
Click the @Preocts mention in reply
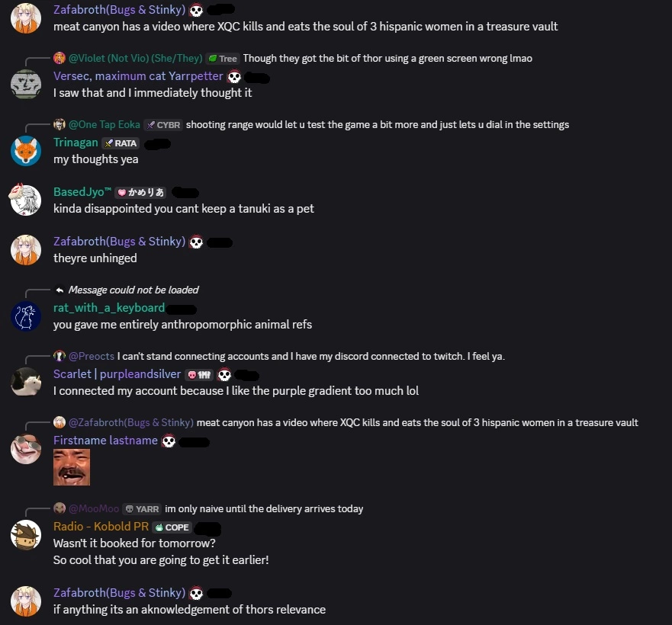(92, 357)
